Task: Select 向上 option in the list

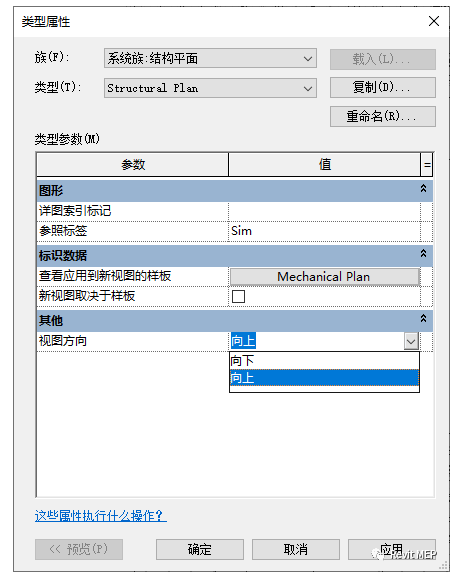Action: (x=324, y=377)
